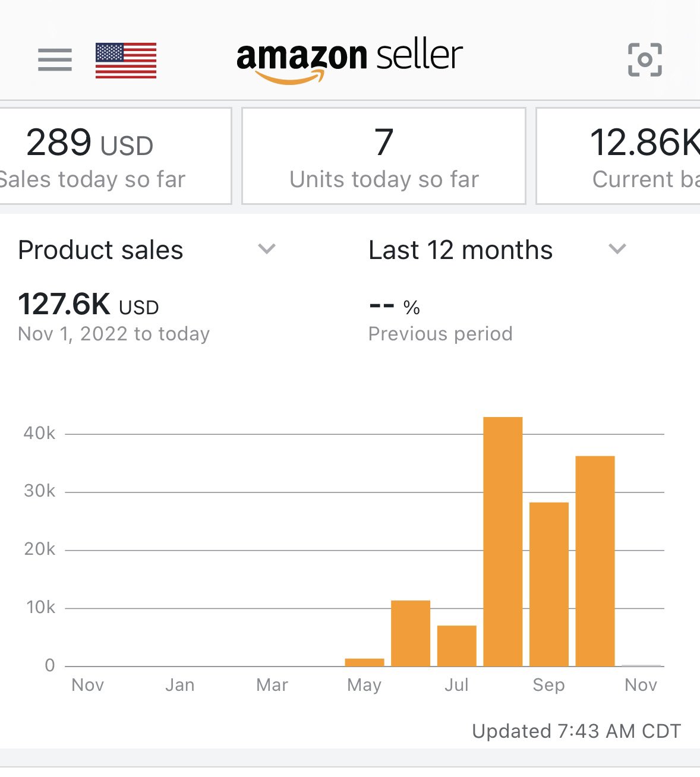The image size is (700, 777).
Task: Tap the October sales bar
Action: [x=595, y=561]
